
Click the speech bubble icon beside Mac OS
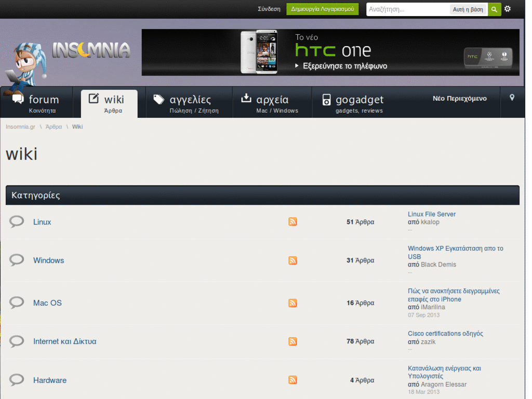[17, 302]
